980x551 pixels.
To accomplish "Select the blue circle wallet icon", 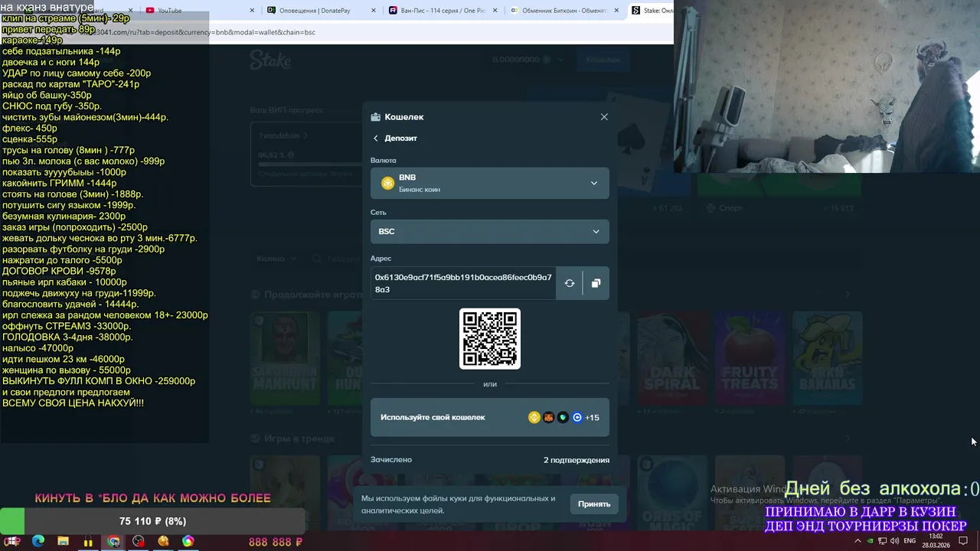I will coord(577,418).
